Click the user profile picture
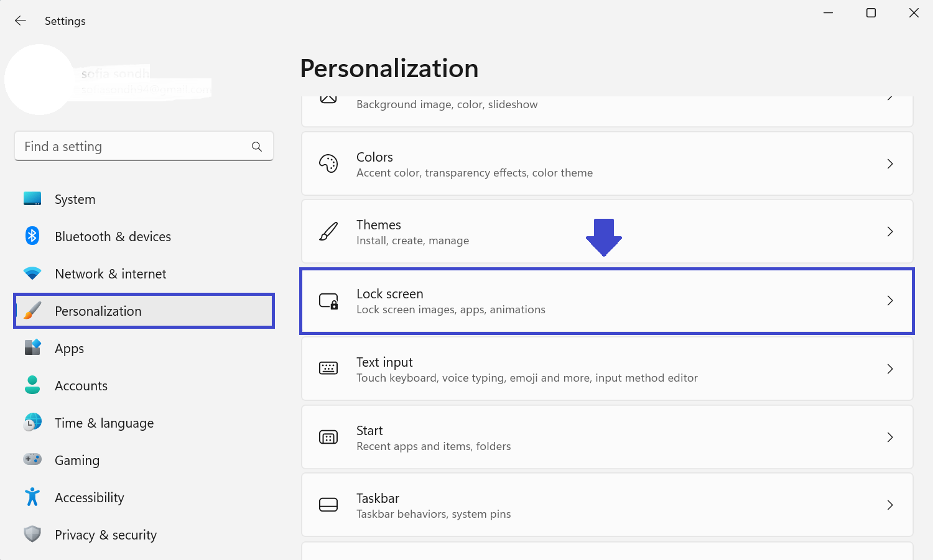This screenshot has height=560, width=933. tap(40, 80)
